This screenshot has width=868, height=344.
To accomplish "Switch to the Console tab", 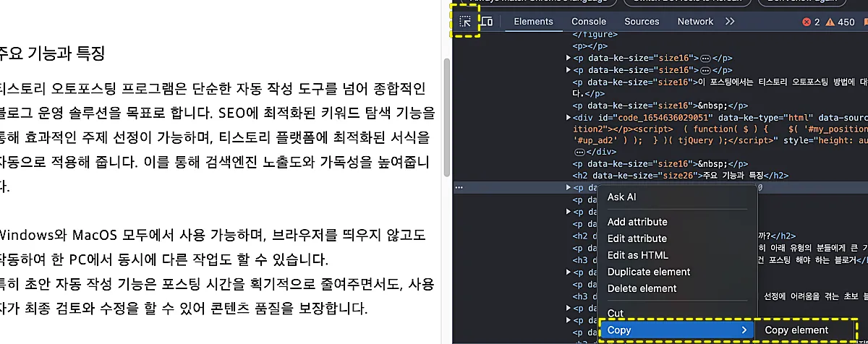I will point(588,22).
